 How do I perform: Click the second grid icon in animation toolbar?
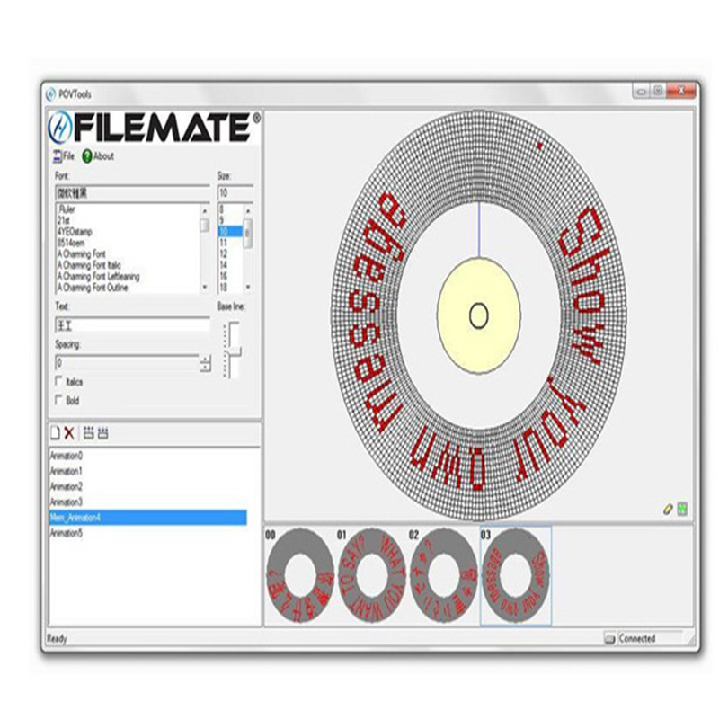point(102,433)
